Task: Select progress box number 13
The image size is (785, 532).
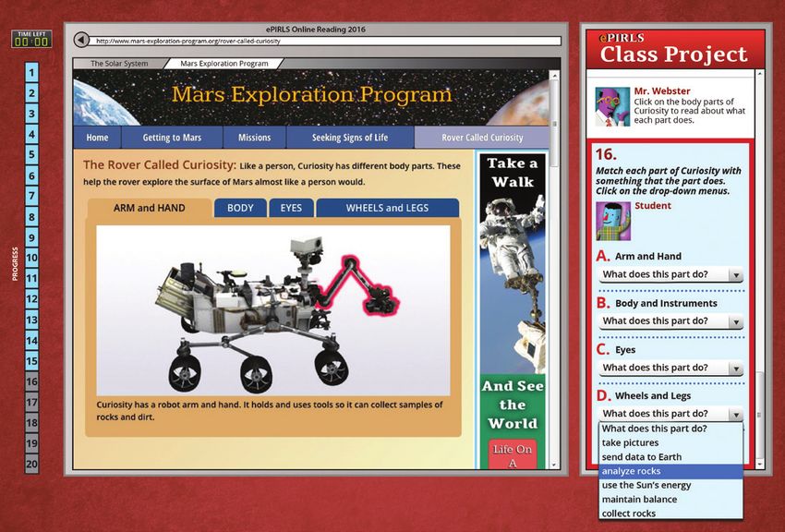Action: click(31, 320)
